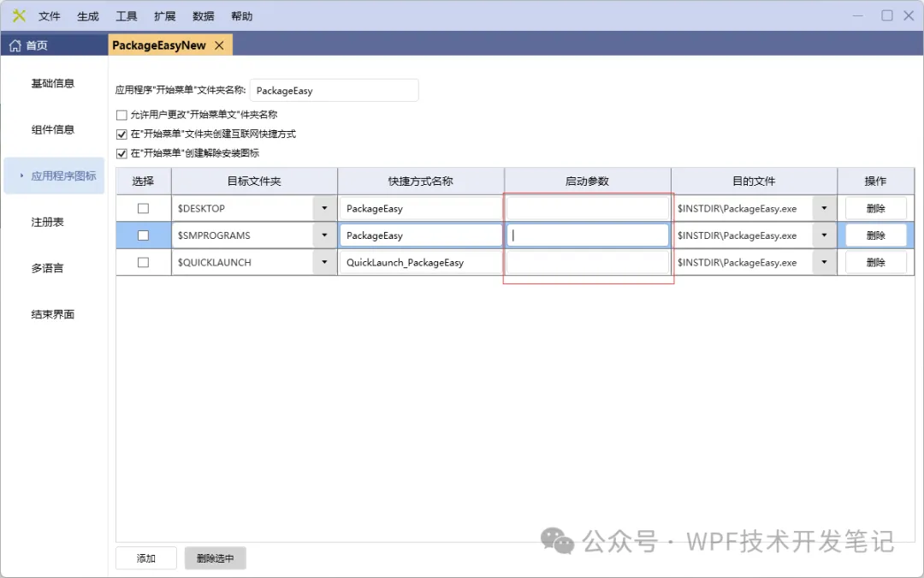
Task: Click the 启动参数 column header
Action: pyautogui.click(x=588, y=181)
